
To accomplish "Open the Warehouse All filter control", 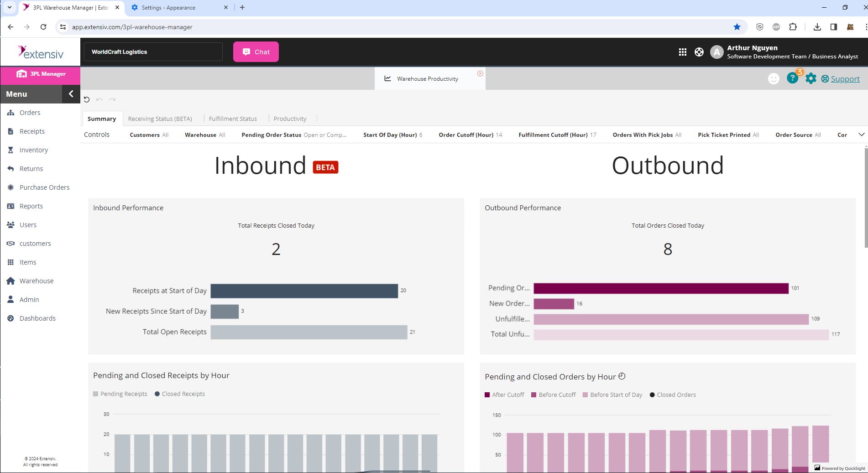I will click(x=205, y=135).
